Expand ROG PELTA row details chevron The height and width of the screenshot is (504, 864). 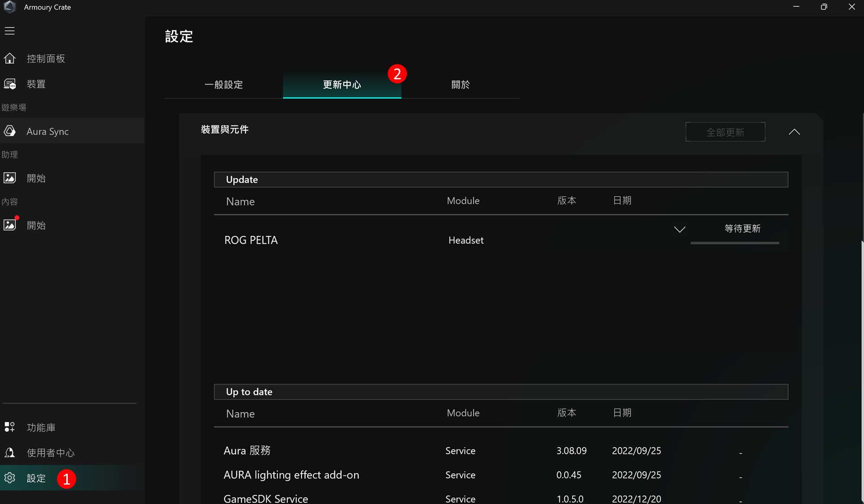[x=679, y=229]
